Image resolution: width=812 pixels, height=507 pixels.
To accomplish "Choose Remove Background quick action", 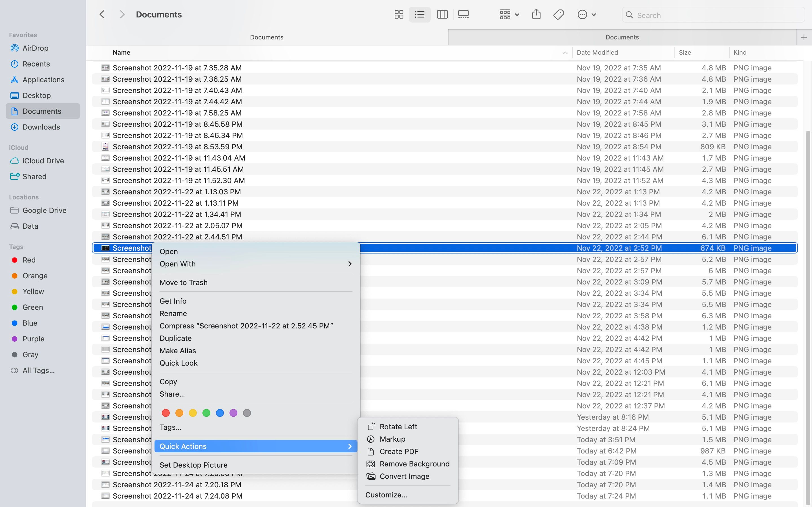I will (414, 464).
